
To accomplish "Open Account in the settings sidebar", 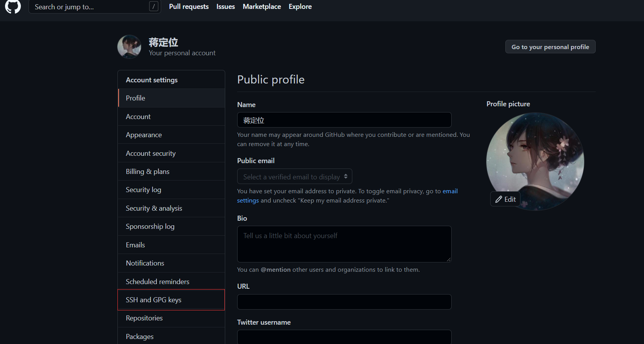I will pyautogui.click(x=171, y=116).
